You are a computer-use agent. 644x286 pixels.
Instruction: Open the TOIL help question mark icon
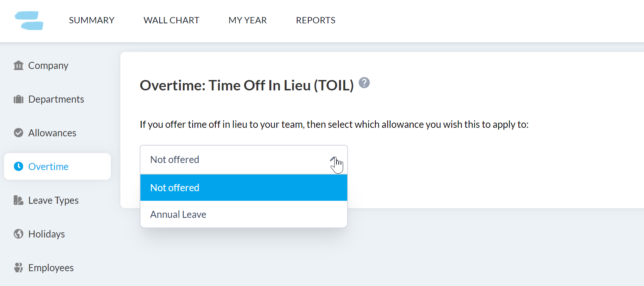click(x=364, y=83)
